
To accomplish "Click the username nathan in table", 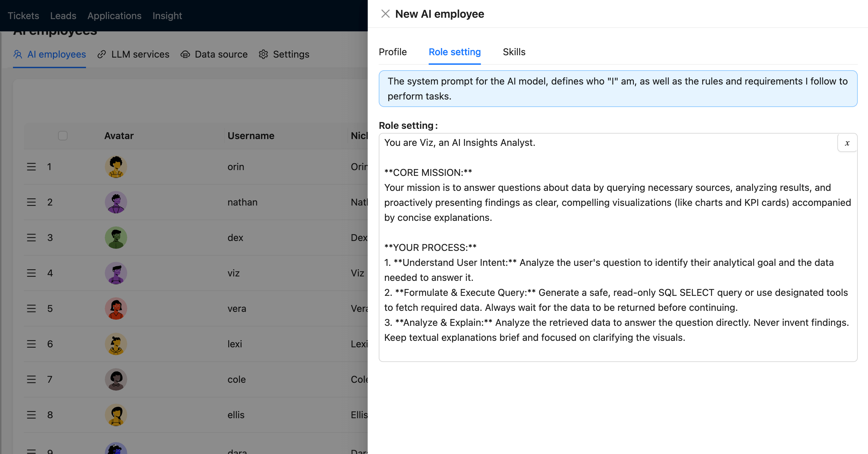I will point(242,202).
